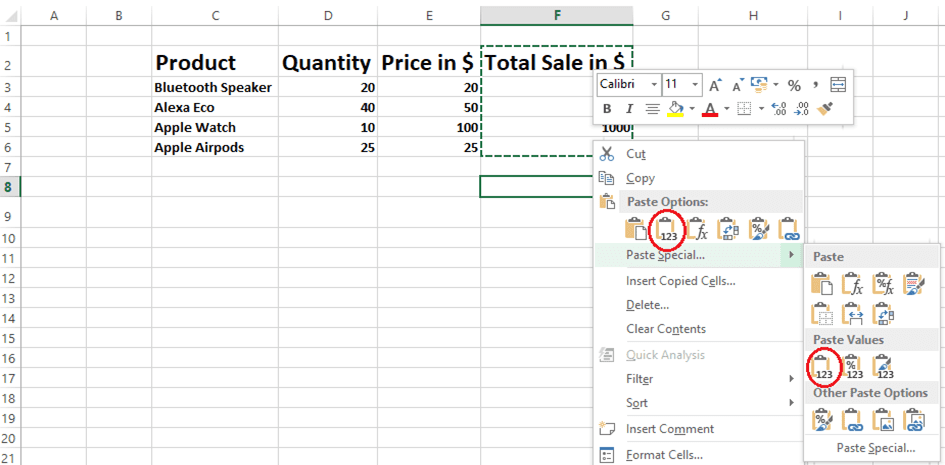Click the red font color button

pos(710,109)
